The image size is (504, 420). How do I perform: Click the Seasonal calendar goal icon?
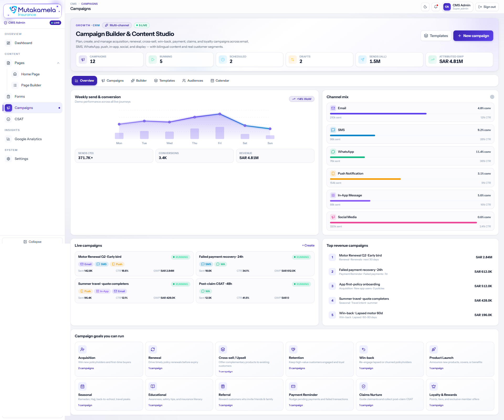82,386
